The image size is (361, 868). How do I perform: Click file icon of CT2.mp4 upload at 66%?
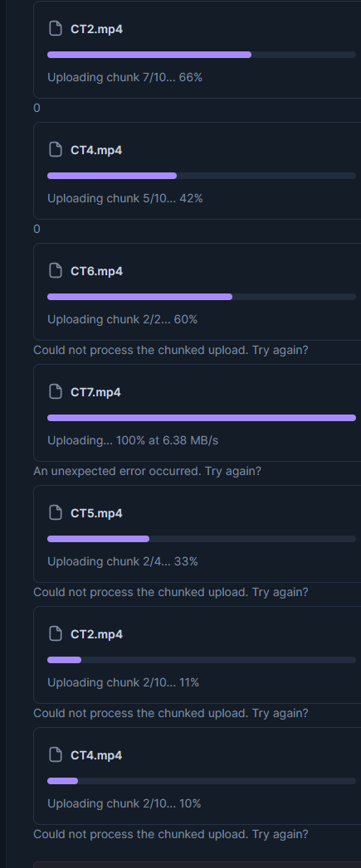(56, 29)
